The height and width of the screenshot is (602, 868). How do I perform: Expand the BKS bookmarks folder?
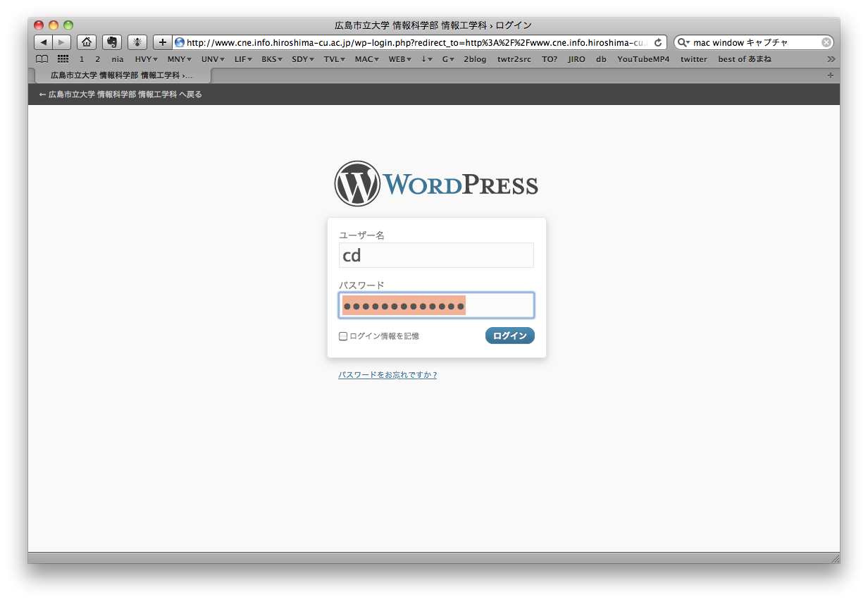[x=272, y=59]
